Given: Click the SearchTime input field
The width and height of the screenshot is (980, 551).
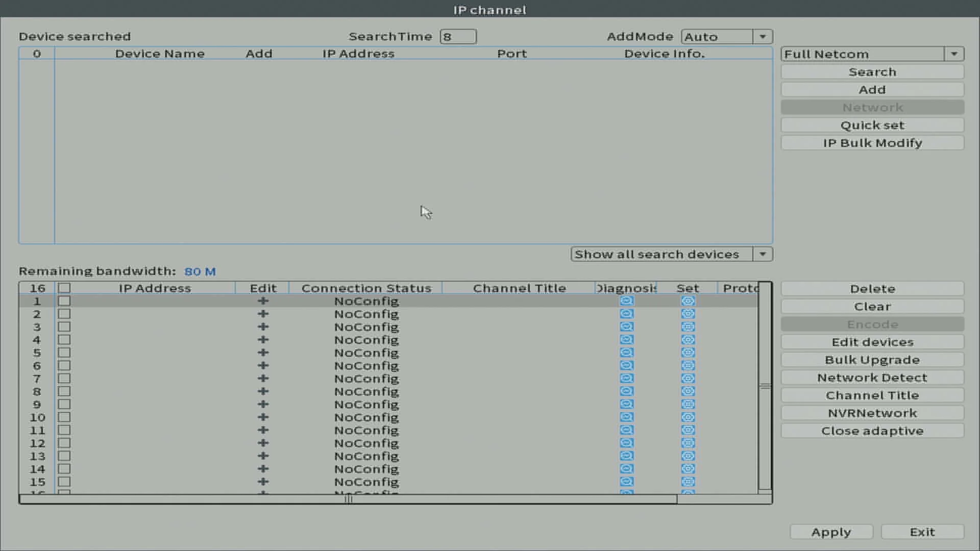Looking at the screenshot, I should (x=458, y=37).
